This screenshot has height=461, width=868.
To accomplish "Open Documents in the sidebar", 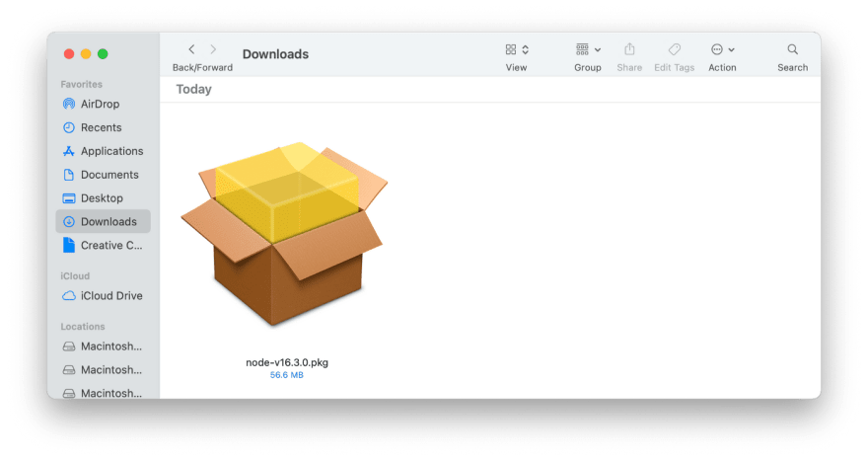I will click(103, 175).
